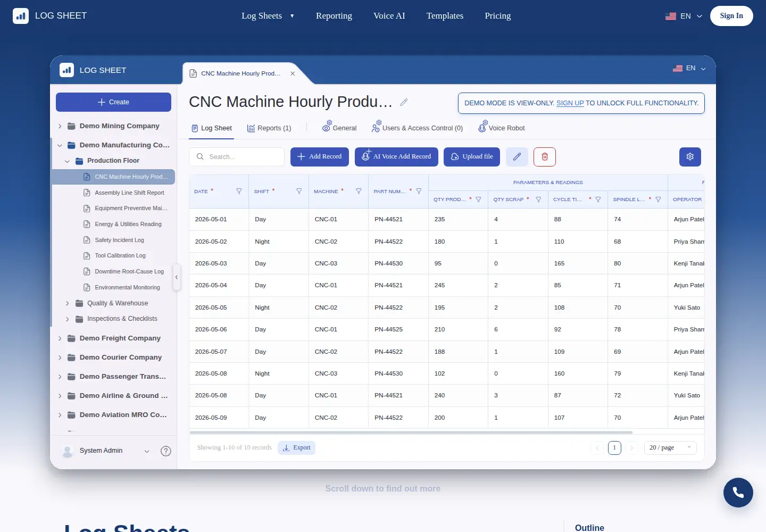Click the Log Sheet logo in the site header
This screenshot has width=766, height=532.
49,16
